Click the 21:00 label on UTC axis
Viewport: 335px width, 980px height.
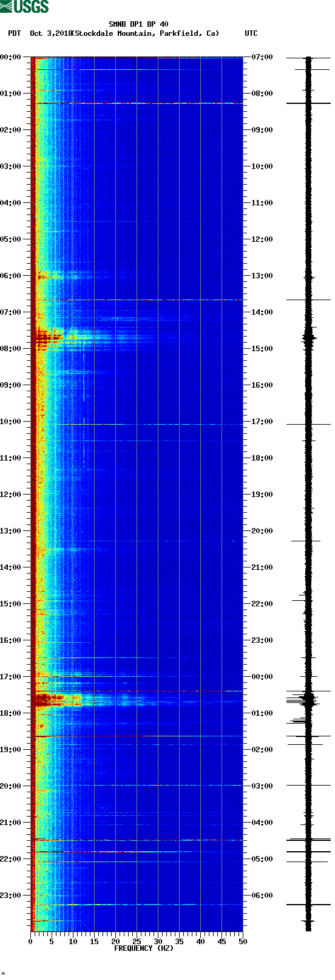tap(262, 567)
